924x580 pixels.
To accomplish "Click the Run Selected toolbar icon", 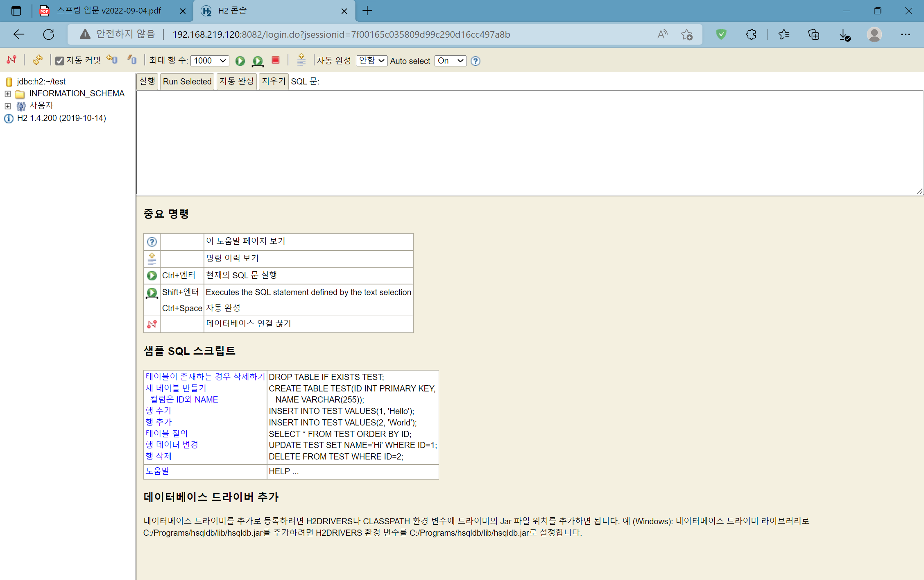I will [258, 61].
